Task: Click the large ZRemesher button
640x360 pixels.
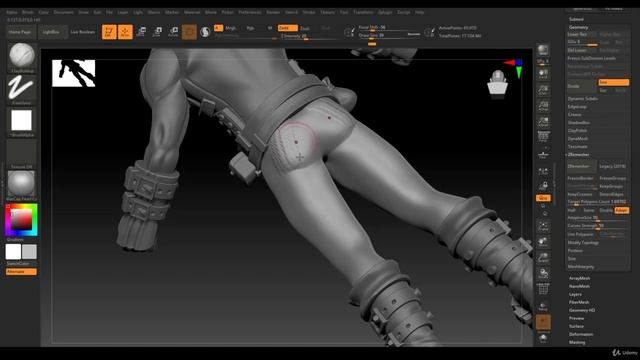Action: 582,166
